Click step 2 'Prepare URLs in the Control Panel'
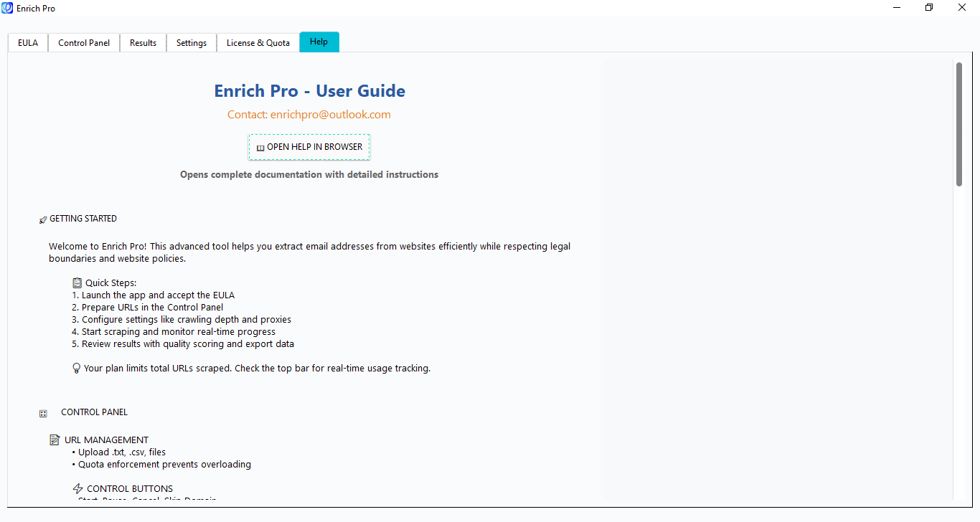 pos(148,308)
